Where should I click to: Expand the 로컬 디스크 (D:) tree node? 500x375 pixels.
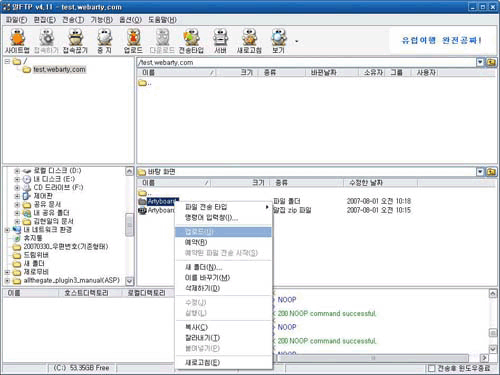[17, 171]
